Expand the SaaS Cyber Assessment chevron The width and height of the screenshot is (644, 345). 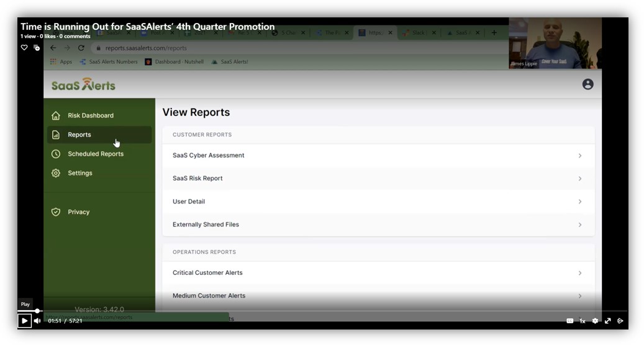click(x=580, y=156)
